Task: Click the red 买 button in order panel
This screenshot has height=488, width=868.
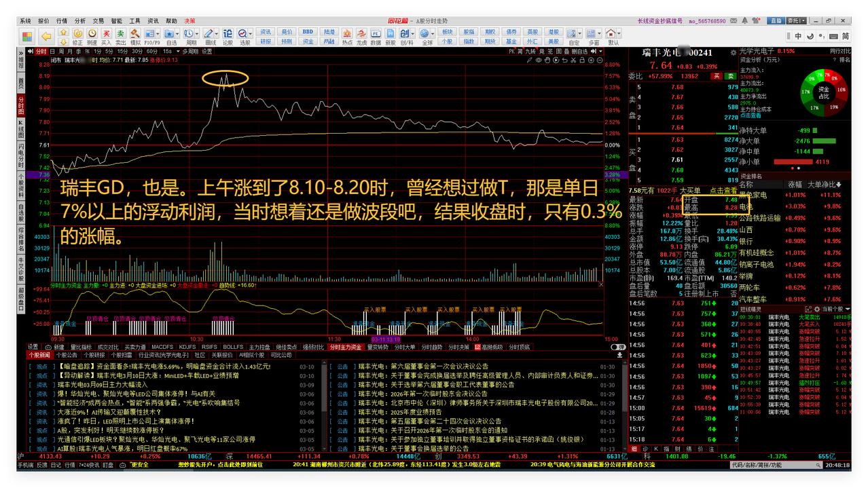Action: (x=715, y=76)
